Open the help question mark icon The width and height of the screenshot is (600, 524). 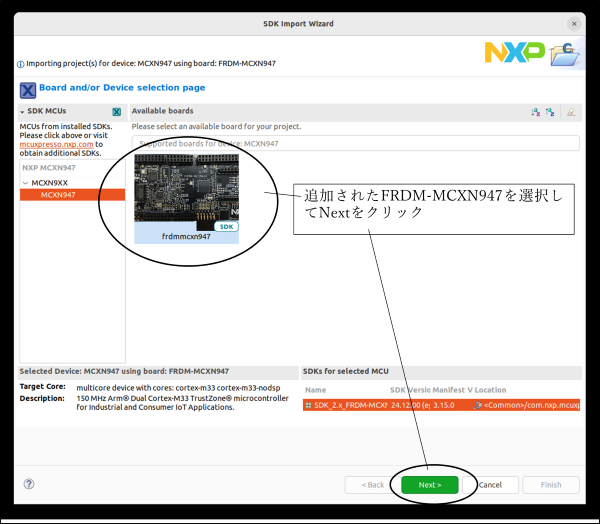[x=29, y=484]
